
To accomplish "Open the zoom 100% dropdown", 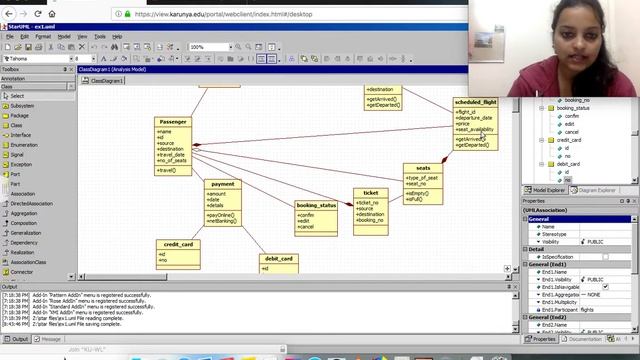I will 230,47.
